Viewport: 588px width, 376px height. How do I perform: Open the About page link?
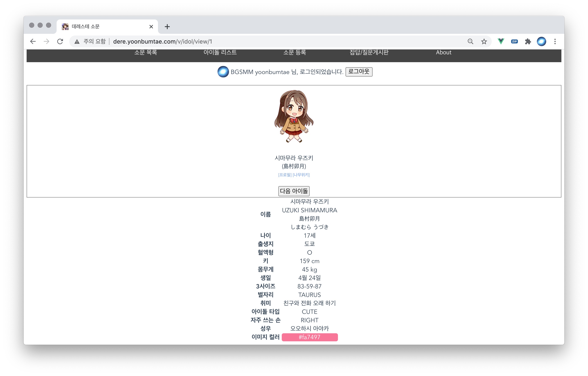(x=444, y=52)
